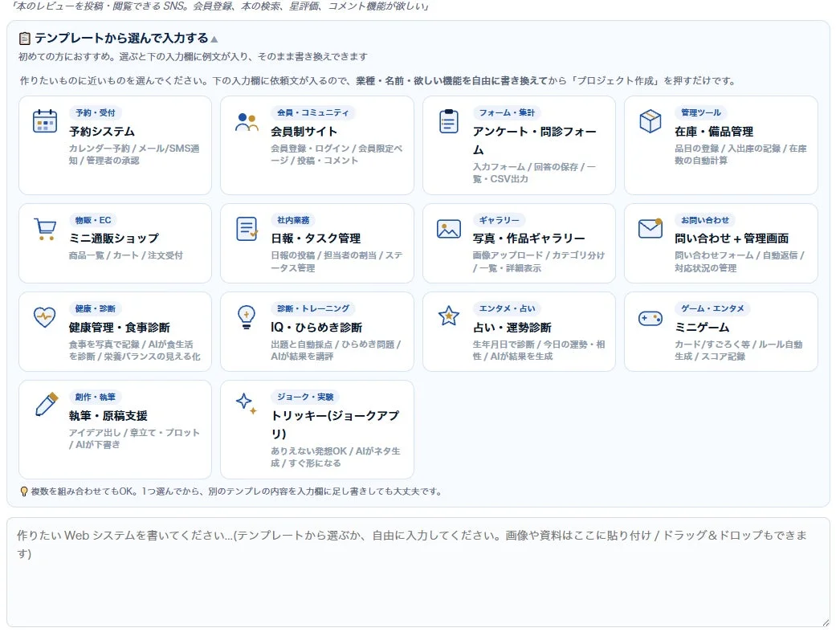Pick the アンケート・問診フォーム template title
Screen dimensions: 840x636
point(534,141)
